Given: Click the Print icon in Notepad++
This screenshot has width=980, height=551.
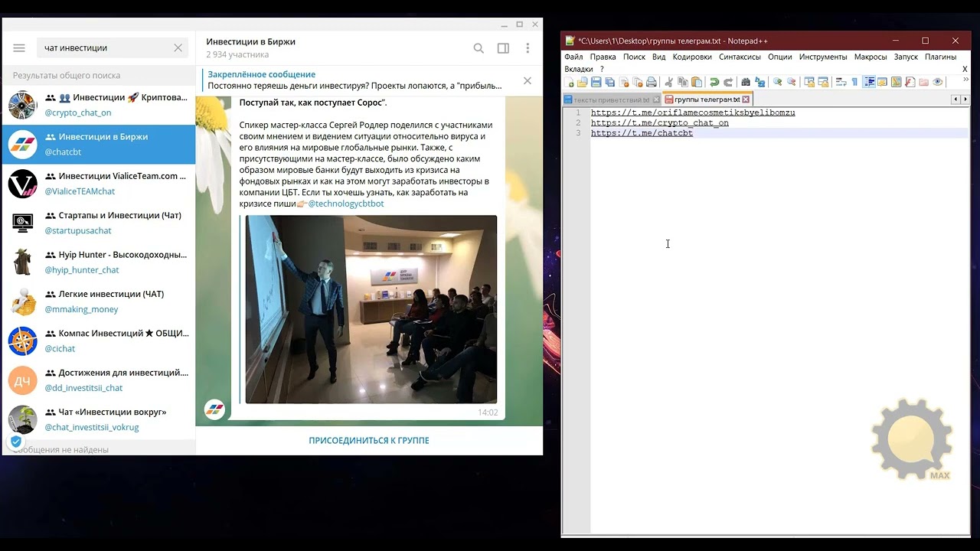Looking at the screenshot, I should click(652, 82).
